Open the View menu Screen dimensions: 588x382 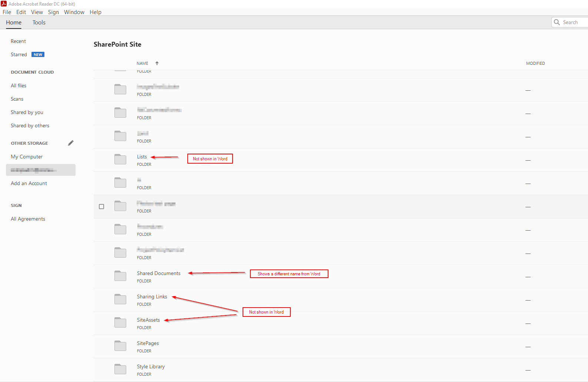click(37, 12)
